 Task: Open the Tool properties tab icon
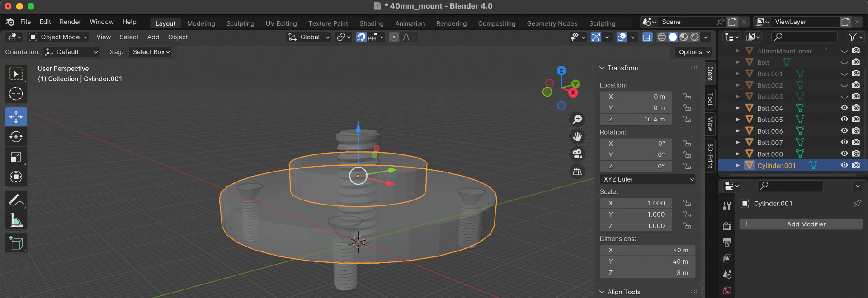[x=727, y=206]
